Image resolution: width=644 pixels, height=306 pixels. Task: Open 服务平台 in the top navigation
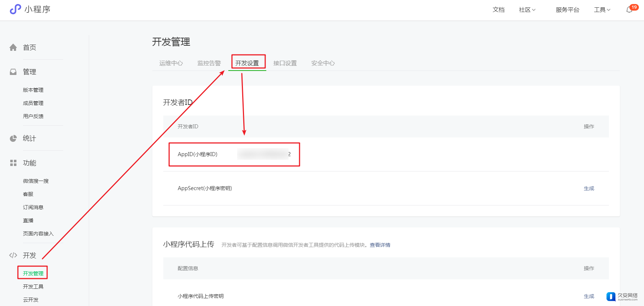click(567, 10)
